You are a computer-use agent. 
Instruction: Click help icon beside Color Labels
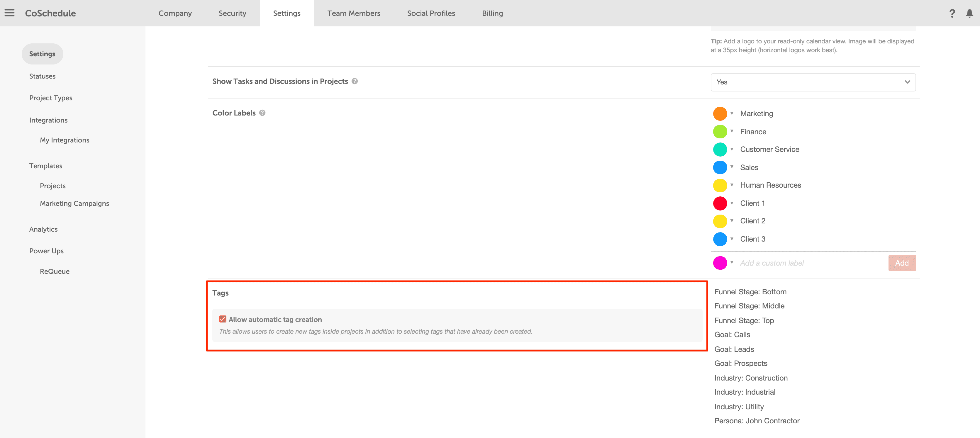pyautogui.click(x=262, y=113)
